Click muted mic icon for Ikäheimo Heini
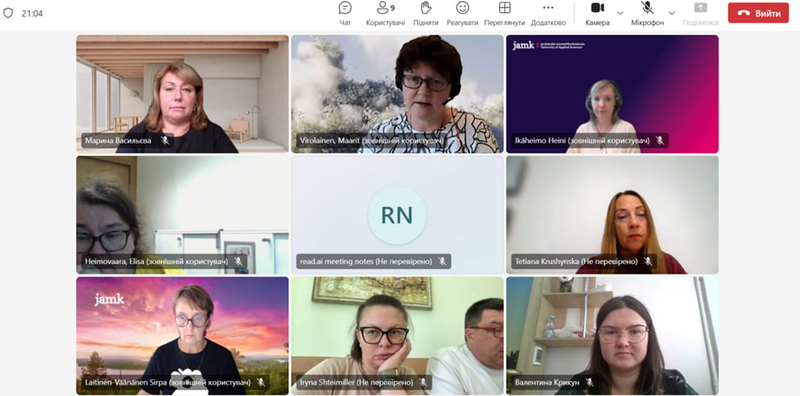 660,140
